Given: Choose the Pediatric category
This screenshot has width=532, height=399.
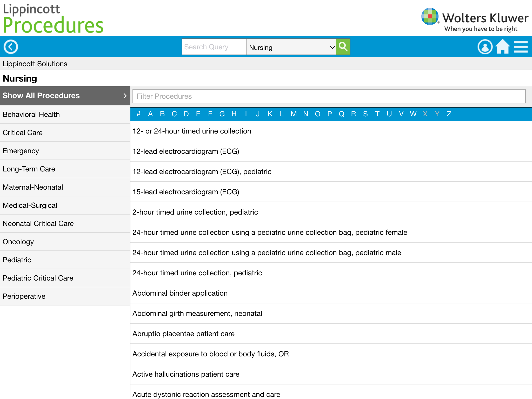Looking at the screenshot, I should (65, 260).
